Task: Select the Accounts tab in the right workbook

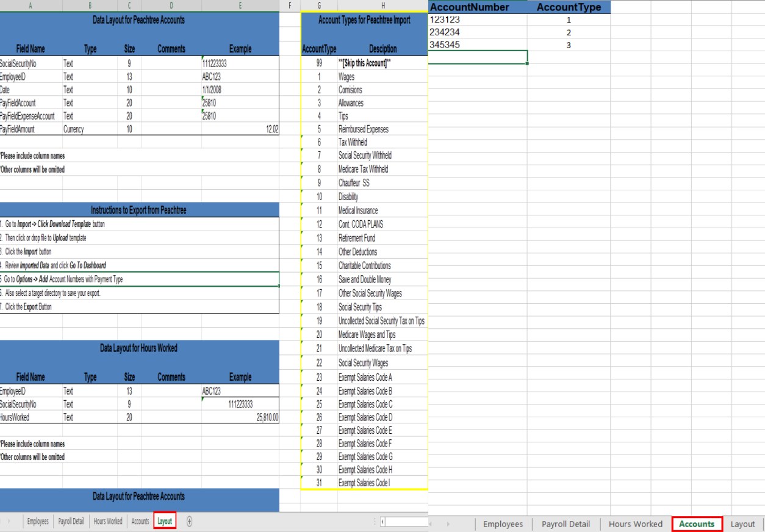Action: tap(697, 524)
